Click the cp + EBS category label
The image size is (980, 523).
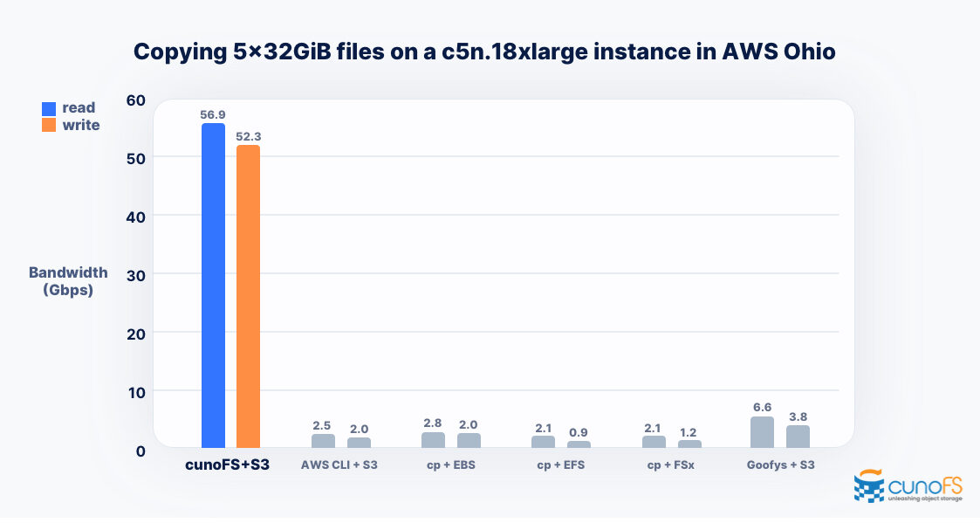(450, 465)
